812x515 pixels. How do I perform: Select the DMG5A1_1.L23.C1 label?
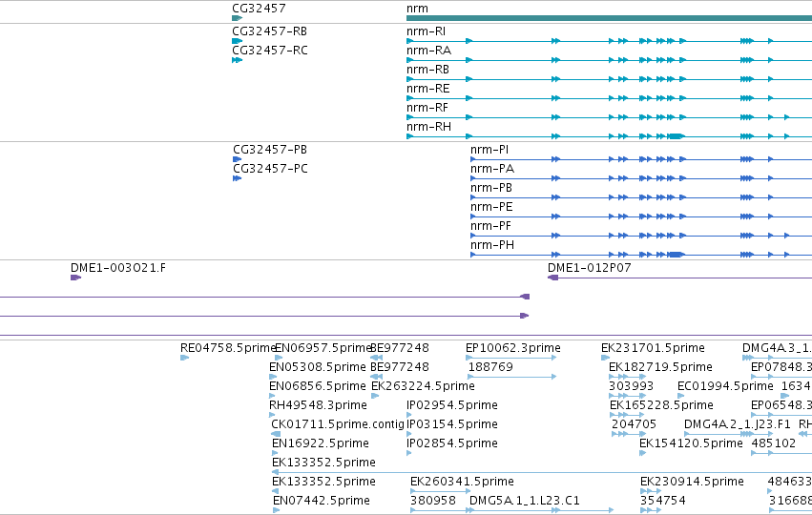tap(525, 501)
